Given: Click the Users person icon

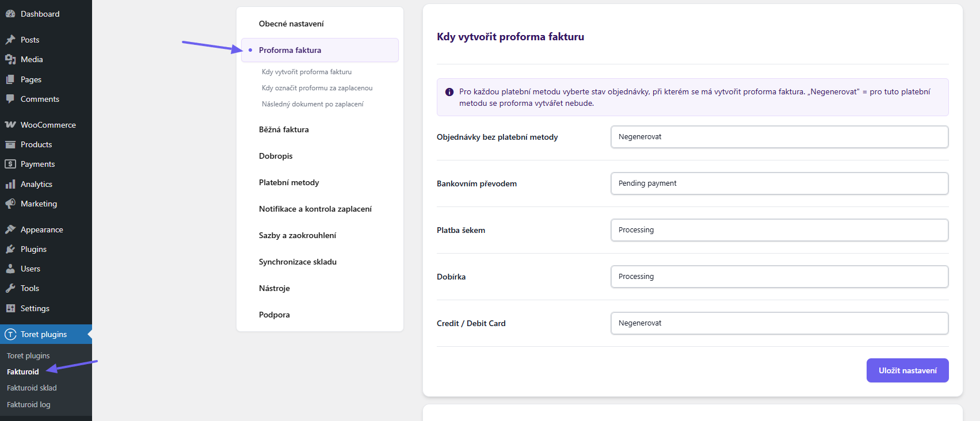Looking at the screenshot, I should [10, 269].
